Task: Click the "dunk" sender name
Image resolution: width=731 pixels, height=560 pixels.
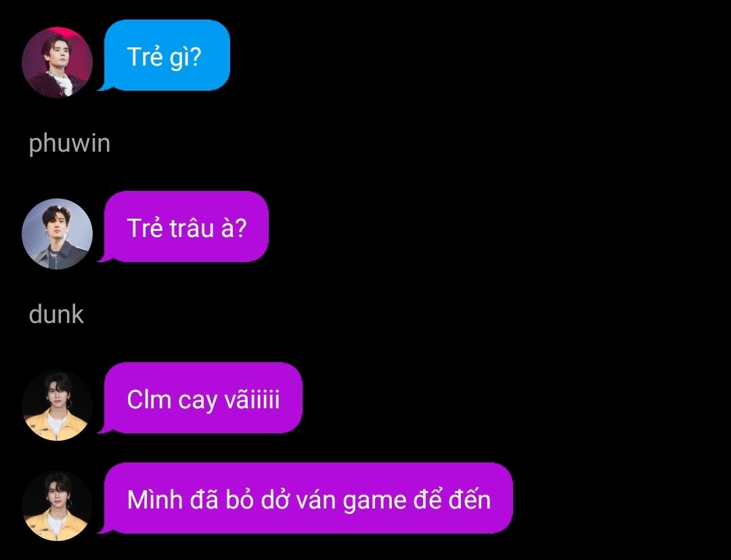Action: 56,314
